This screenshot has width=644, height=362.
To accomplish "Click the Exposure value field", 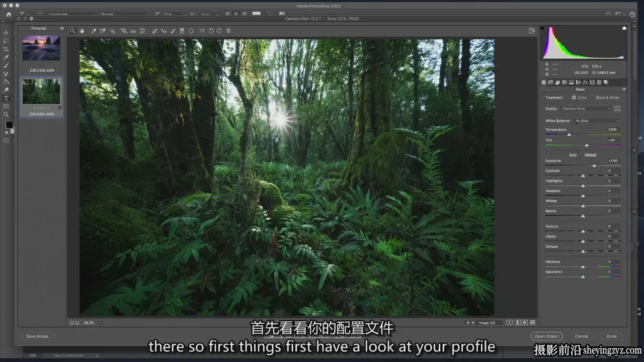I will tap(612, 160).
